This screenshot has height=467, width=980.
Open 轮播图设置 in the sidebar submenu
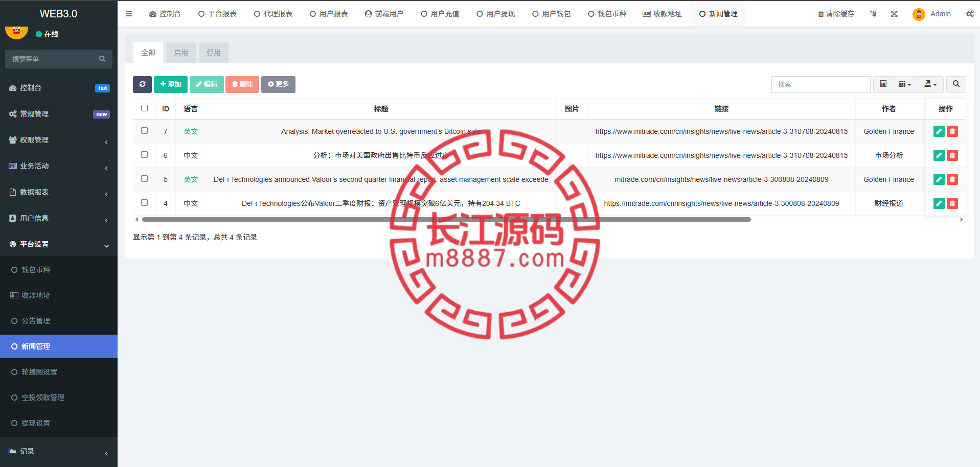tap(59, 372)
